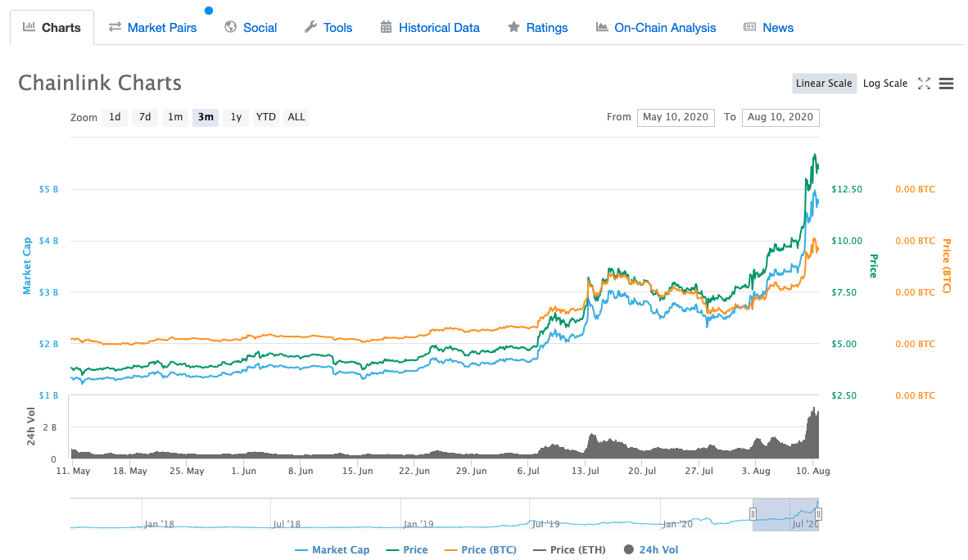Viewport: 968px width, 560px height.
Task: Switch chart to Linear Scale
Action: click(x=824, y=84)
